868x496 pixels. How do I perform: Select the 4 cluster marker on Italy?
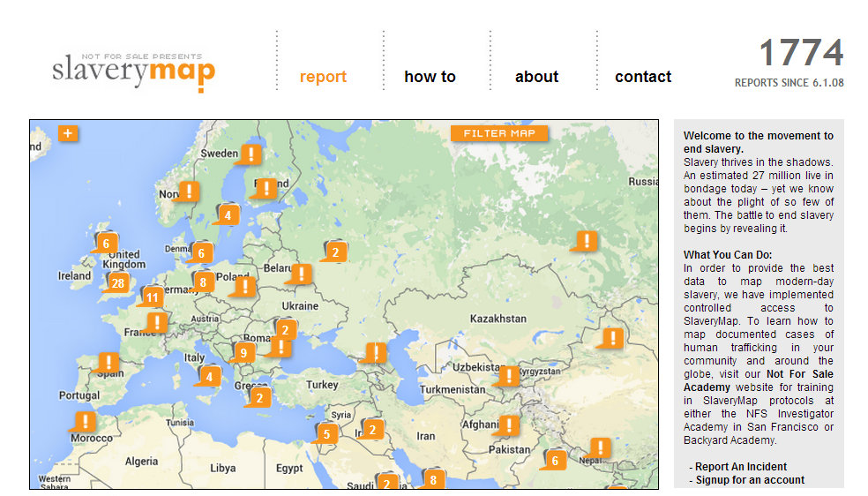tap(209, 377)
